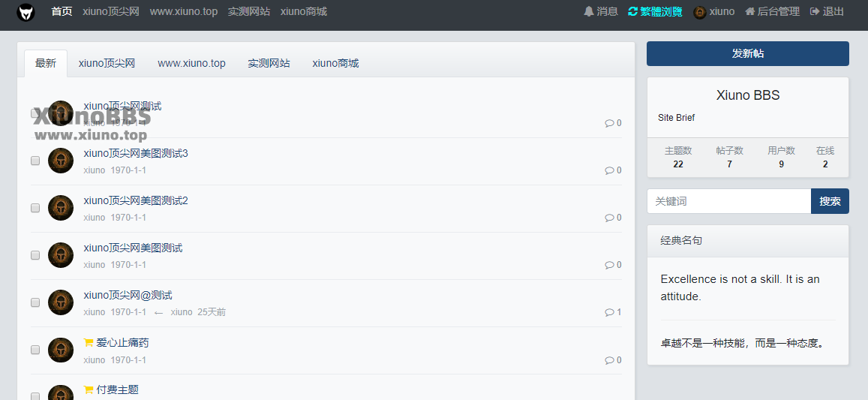Open thread xiuno顶尖网美图测试3
This screenshot has height=400, width=868.
point(136,153)
